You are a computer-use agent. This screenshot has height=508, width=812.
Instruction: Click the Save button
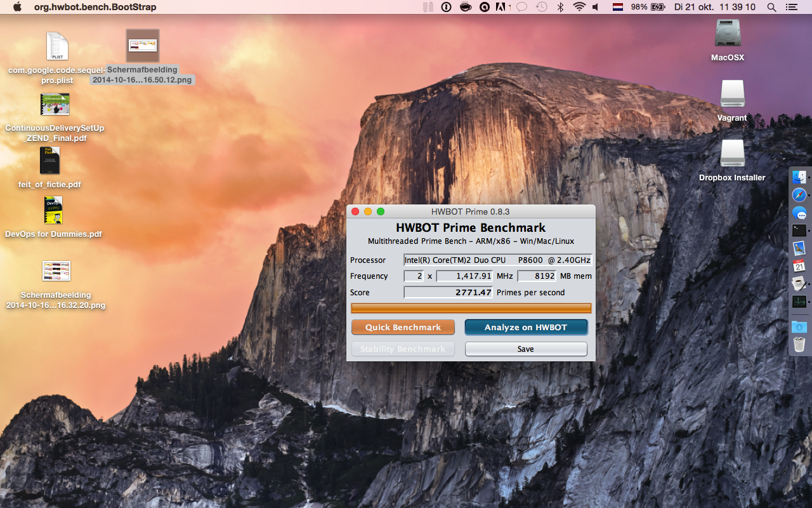(526, 349)
